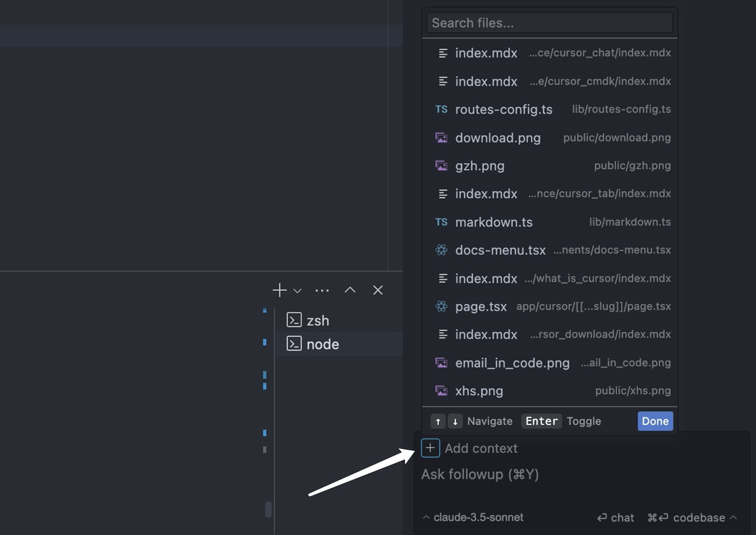Toggle index.mdx in cursor_tab
The height and width of the screenshot is (535, 756).
click(550, 193)
